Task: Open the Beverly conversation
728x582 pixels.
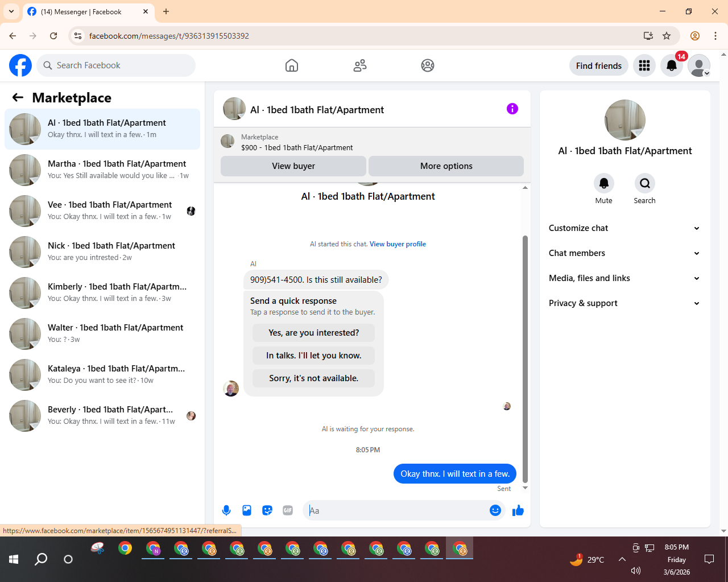Action: coord(102,416)
